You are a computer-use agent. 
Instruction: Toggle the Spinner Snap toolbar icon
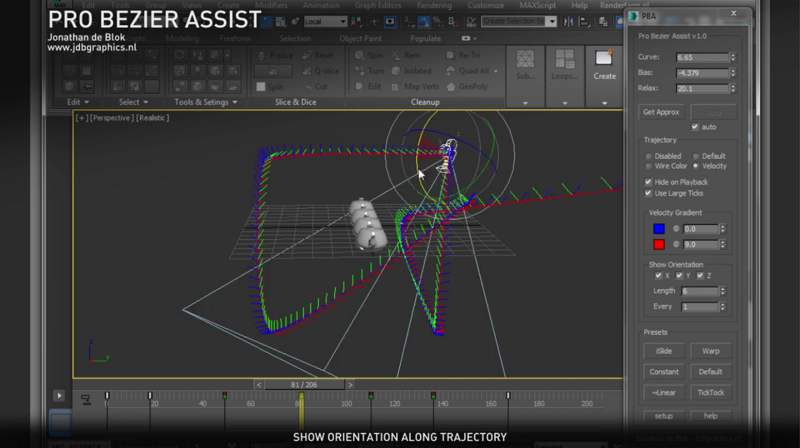coord(452,21)
